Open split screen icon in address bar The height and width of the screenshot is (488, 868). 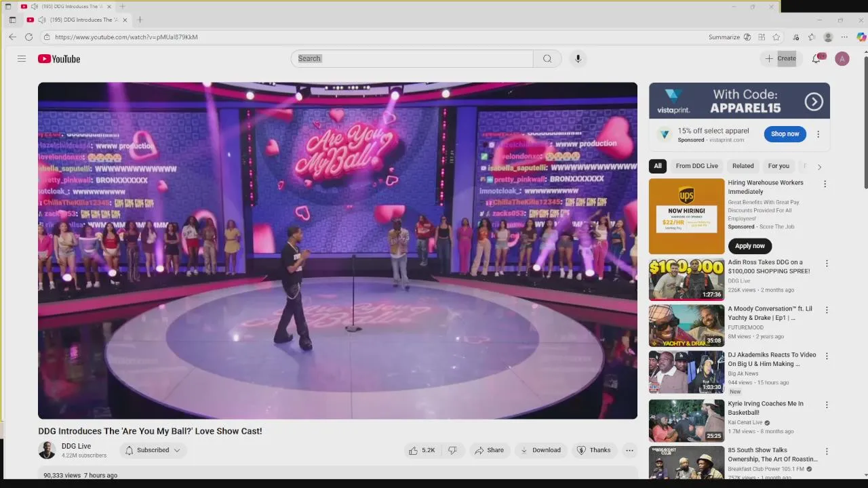click(762, 37)
